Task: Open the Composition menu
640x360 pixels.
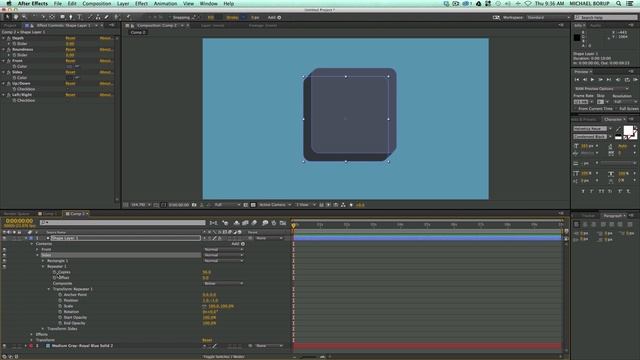Action: pos(96,3)
